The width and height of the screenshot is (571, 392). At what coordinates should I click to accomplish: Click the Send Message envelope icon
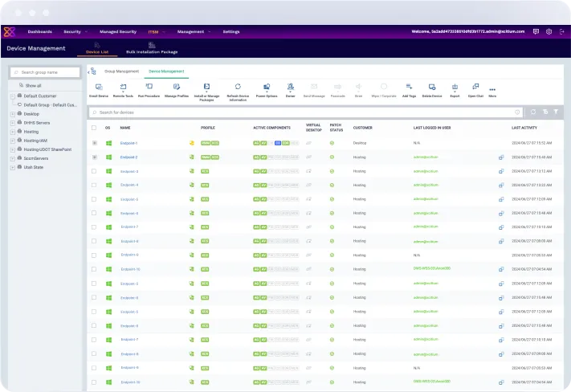(x=314, y=87)
